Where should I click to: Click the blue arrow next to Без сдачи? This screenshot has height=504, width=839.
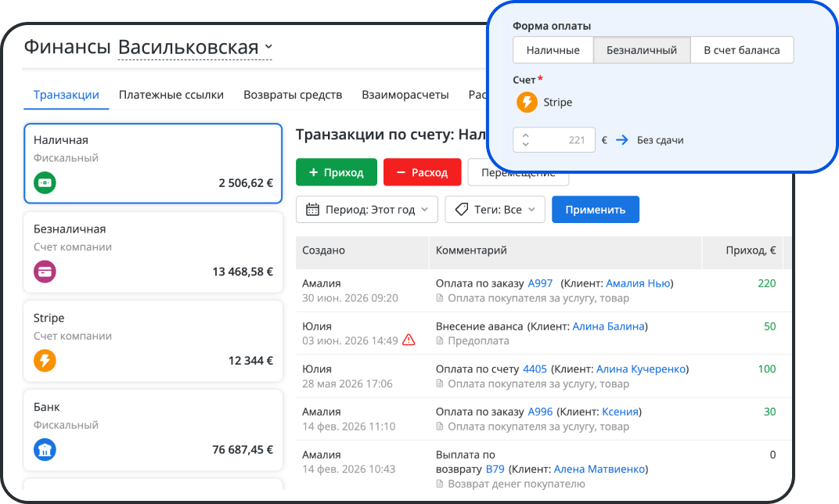pyautogui.click(x=621, y=140)
